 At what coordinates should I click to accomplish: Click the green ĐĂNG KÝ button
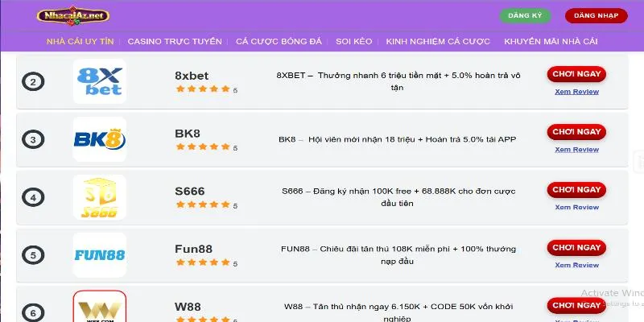[x=525, y=15]
